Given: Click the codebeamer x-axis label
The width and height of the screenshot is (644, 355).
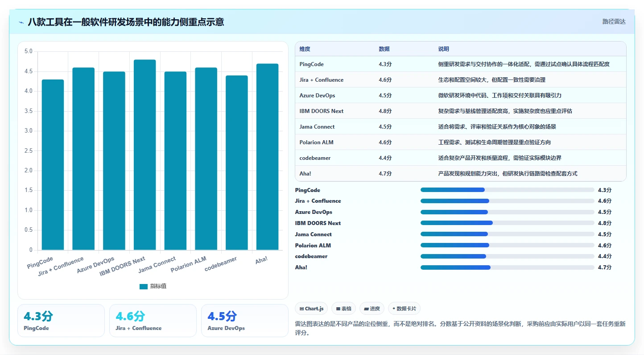Looking at the screenshot, I should (x=221, y=264).
